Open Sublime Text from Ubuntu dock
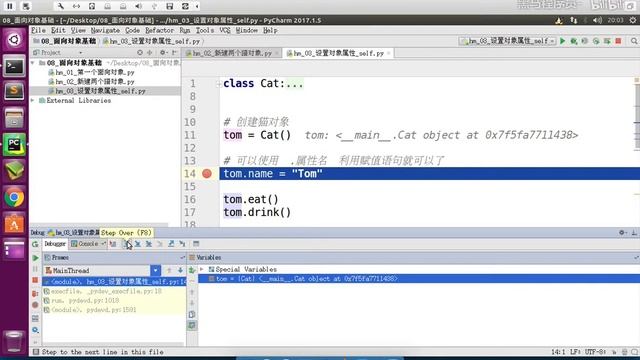 [14, 91]
